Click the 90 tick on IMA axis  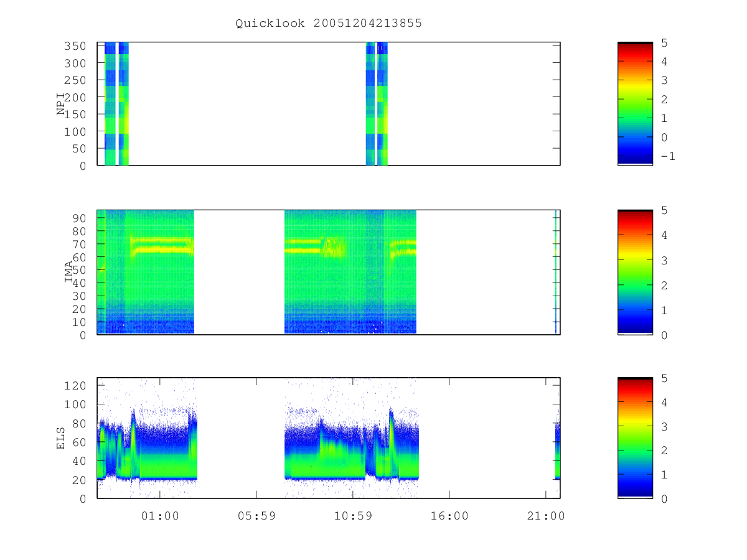click(80, 218)
